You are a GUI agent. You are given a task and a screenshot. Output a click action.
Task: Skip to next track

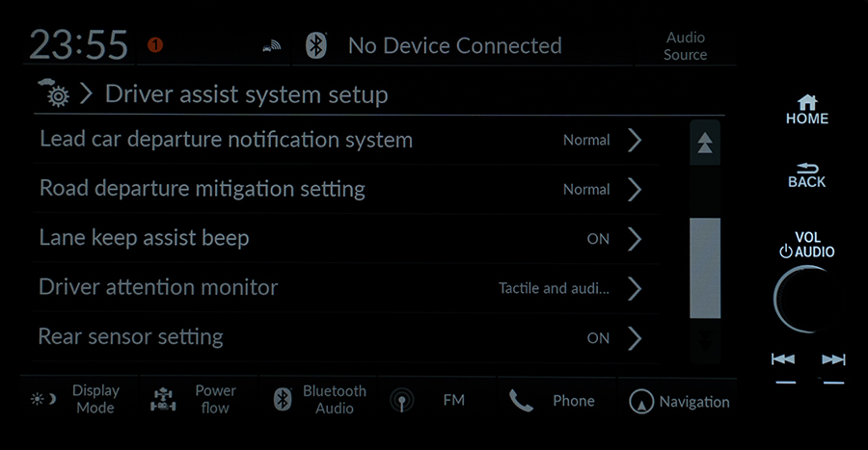[x=833, y=359]
